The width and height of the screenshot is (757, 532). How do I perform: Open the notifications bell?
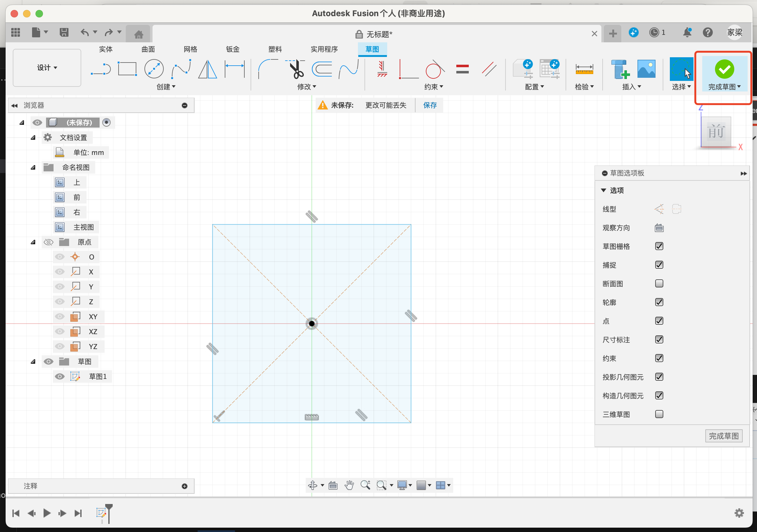(x=687, y=32)
